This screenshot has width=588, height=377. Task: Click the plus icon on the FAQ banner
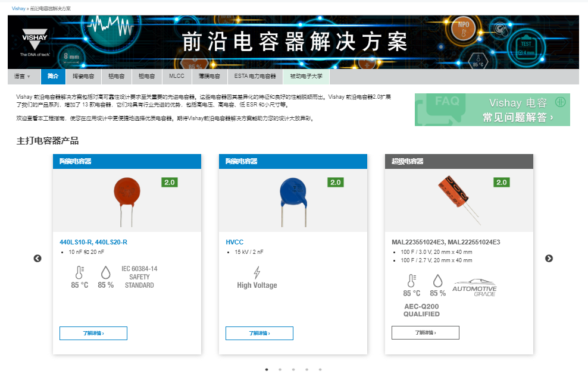click(560, 102)
